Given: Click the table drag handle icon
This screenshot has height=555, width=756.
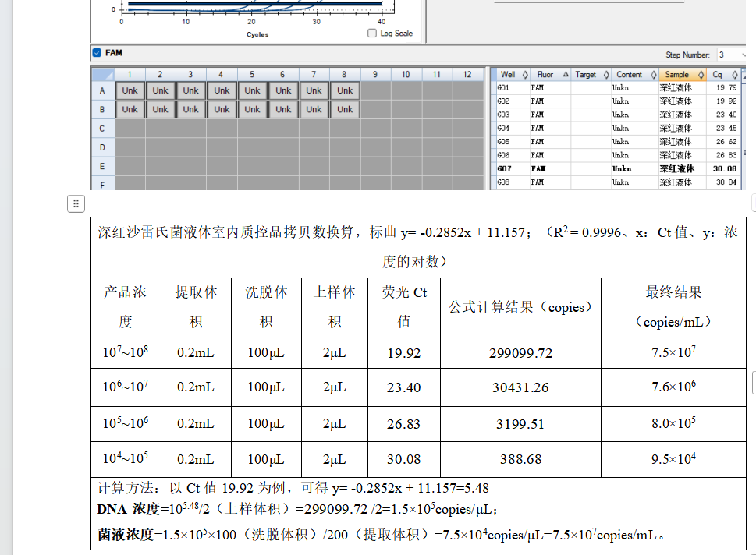Looking at the screenshot, I should tap(76, 203).
